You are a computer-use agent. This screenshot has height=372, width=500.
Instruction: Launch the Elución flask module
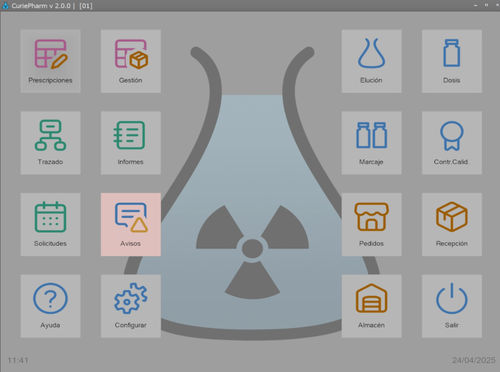(371, 61)
